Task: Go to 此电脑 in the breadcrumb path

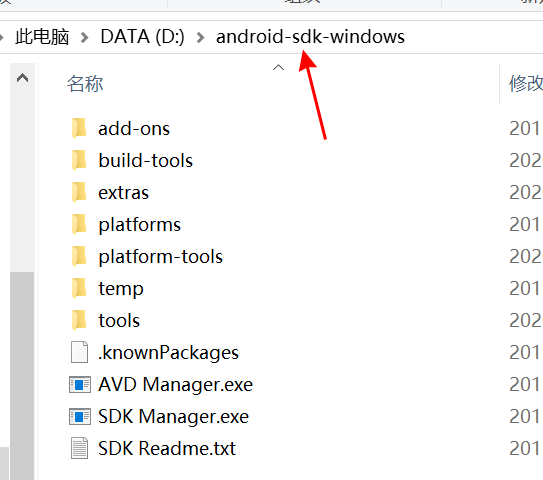Action: 42,36
